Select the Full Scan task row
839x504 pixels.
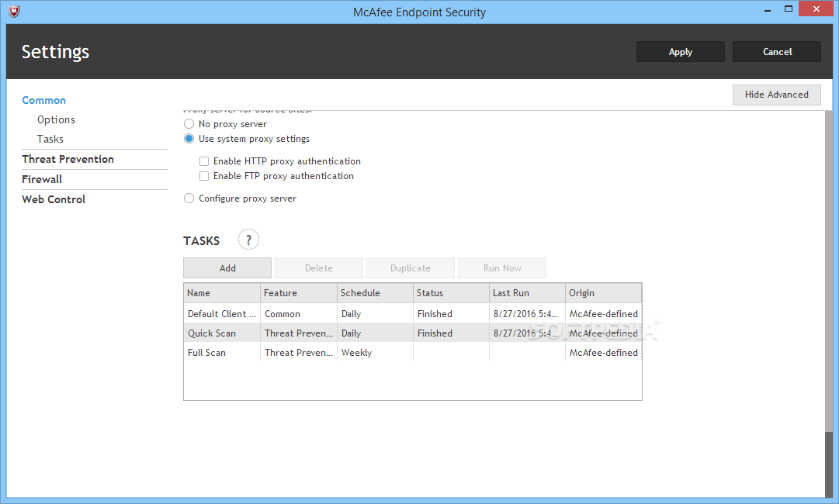tap(413, 352)
